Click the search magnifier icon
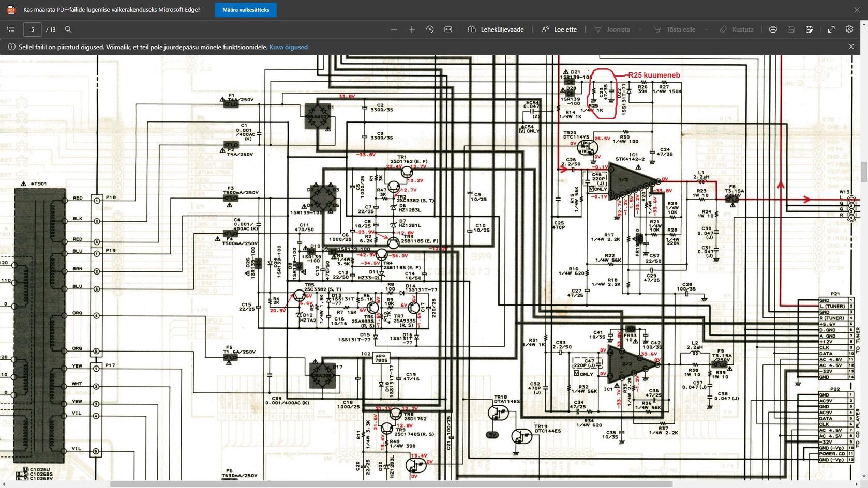The height and width of the screenshot is (488, 868). coord(68,29)
